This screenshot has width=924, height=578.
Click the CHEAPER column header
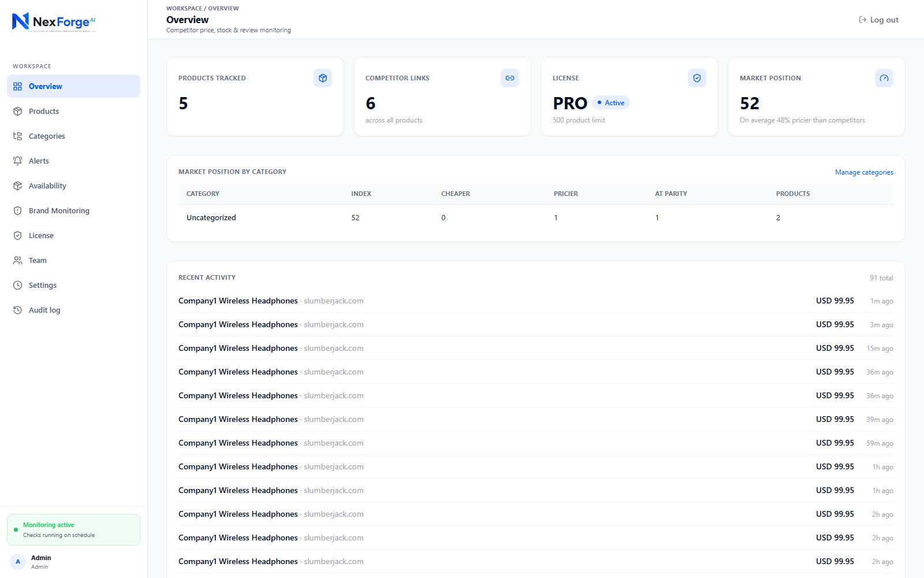(456, 194)
